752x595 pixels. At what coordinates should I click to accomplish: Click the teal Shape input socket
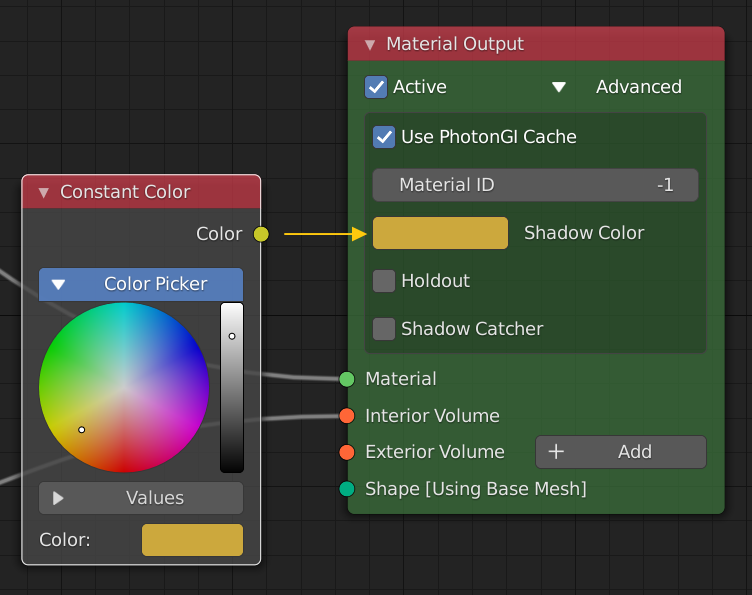tap(347, 489)
